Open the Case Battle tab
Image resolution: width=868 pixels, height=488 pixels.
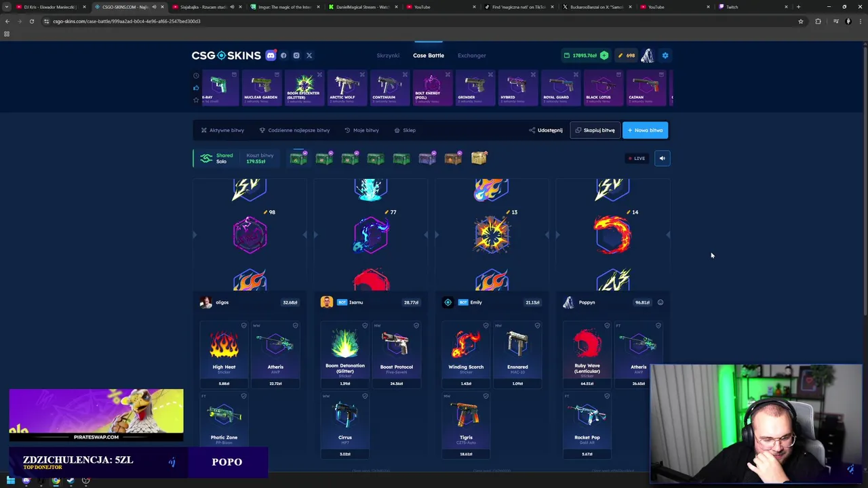click(x=429, y=56)
